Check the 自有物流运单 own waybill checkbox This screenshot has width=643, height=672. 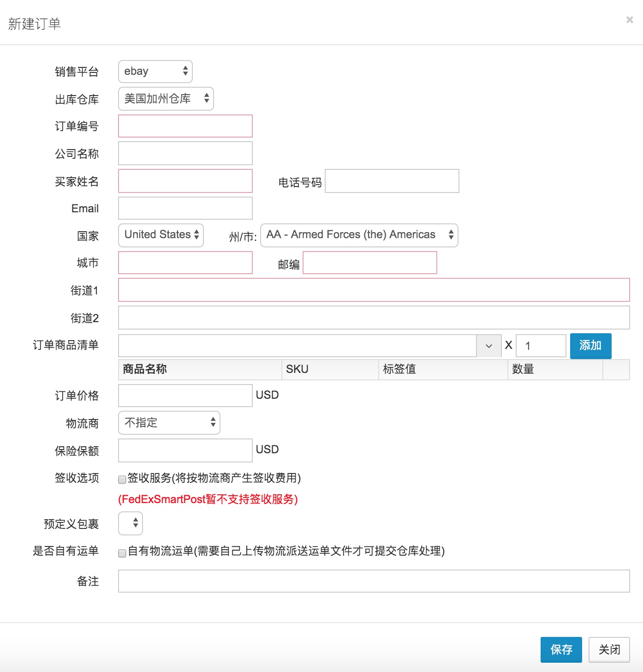point(122,552)
